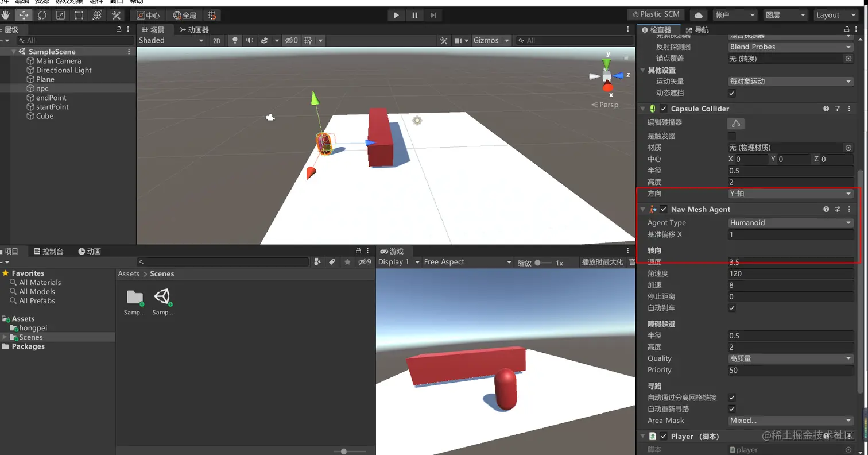Select the Rect transform tool
Image resolution: width=868 pixels, height=455 pixels.
coord(79,15)
